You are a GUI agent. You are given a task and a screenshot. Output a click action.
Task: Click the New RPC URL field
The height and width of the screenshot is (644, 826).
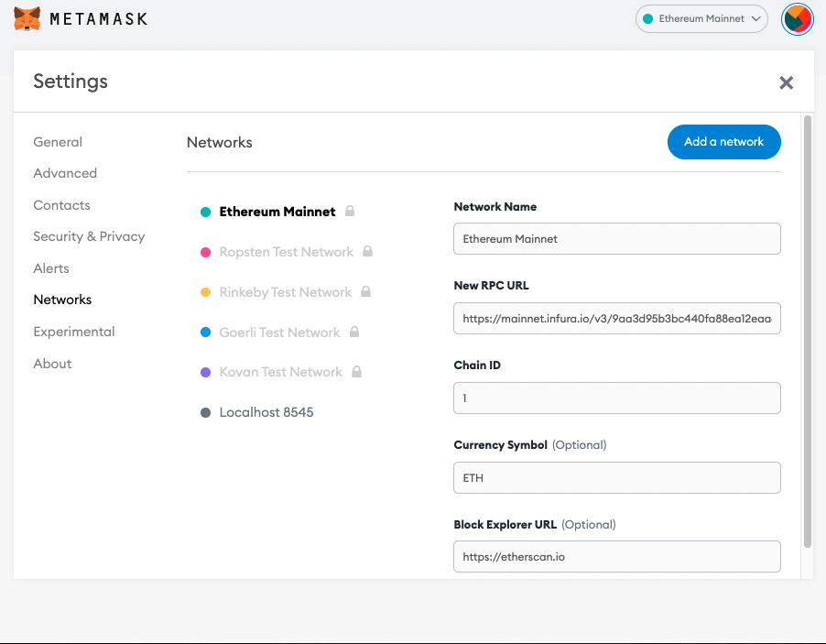click(616, 319)
